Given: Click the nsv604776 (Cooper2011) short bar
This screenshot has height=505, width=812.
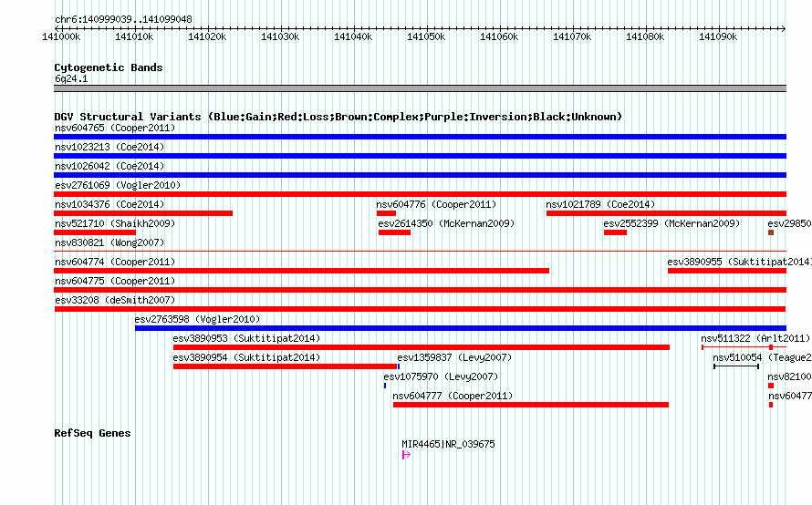Looking at the screenshot, I should point(386,213).
